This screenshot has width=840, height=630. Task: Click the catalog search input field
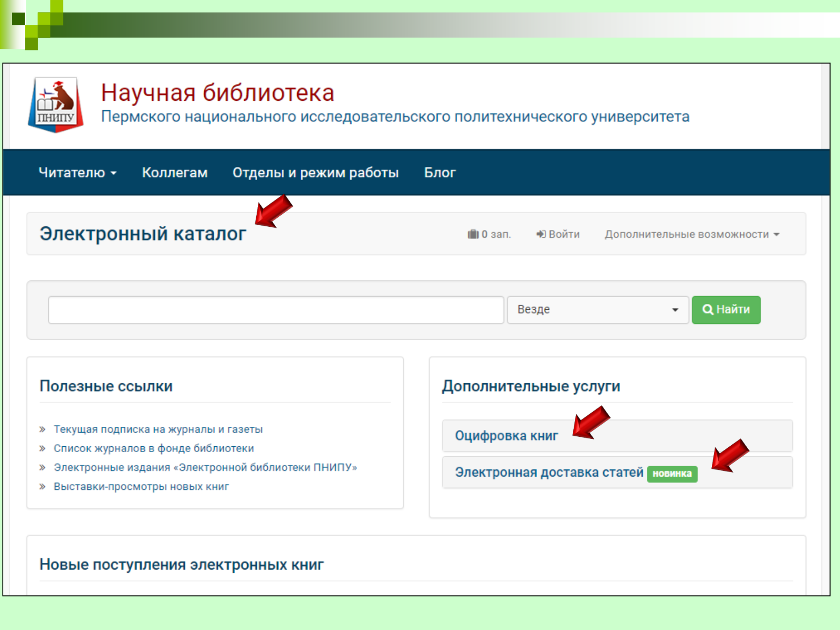[276, 310]
